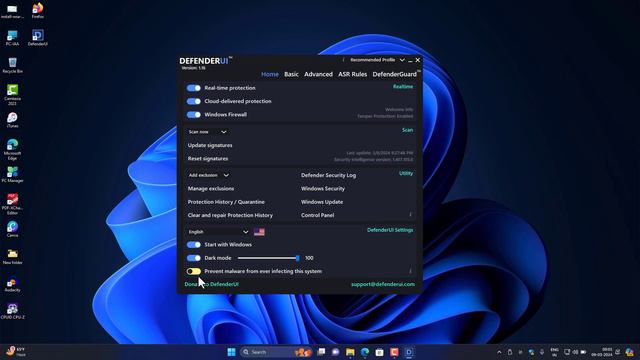
Task: Open the Basic tab
Action: pyautogui.click(x=291, y=74)
